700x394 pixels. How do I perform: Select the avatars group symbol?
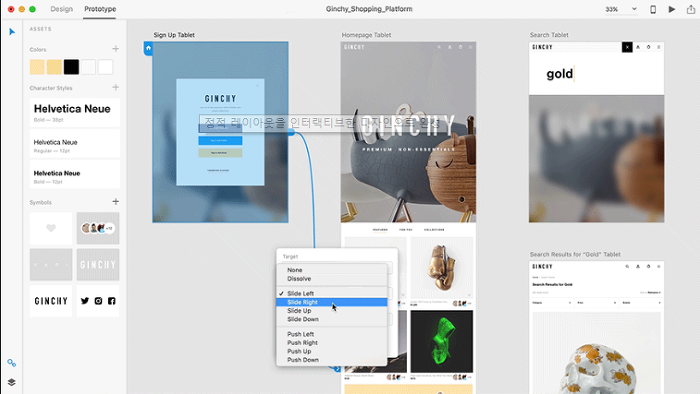tap(98, 228)
